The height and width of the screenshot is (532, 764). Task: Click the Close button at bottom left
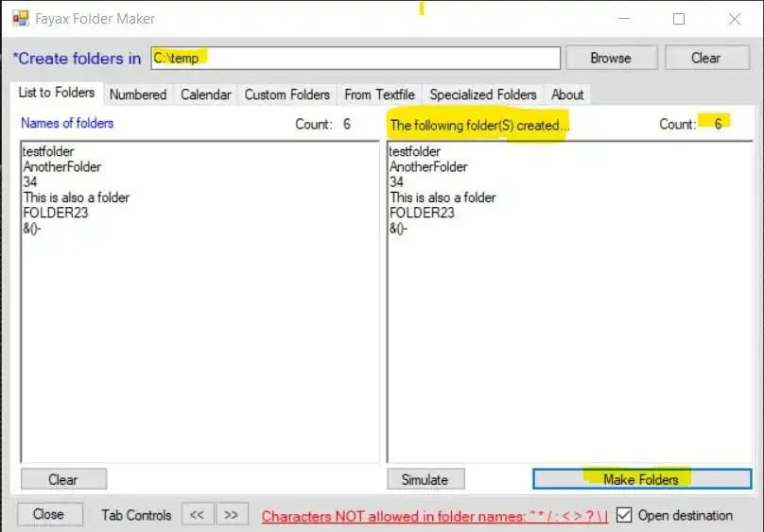pyautogui.click(x=50, y=514)
